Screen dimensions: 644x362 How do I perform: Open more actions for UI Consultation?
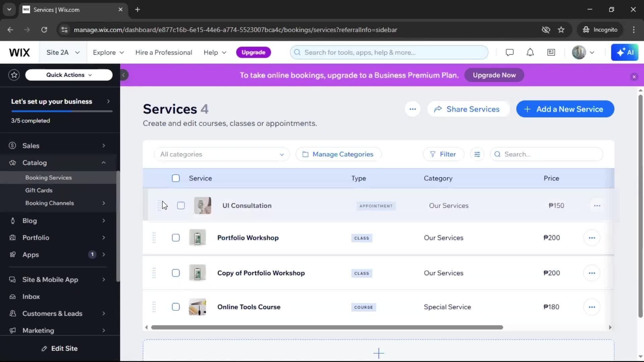click(597, 205)
